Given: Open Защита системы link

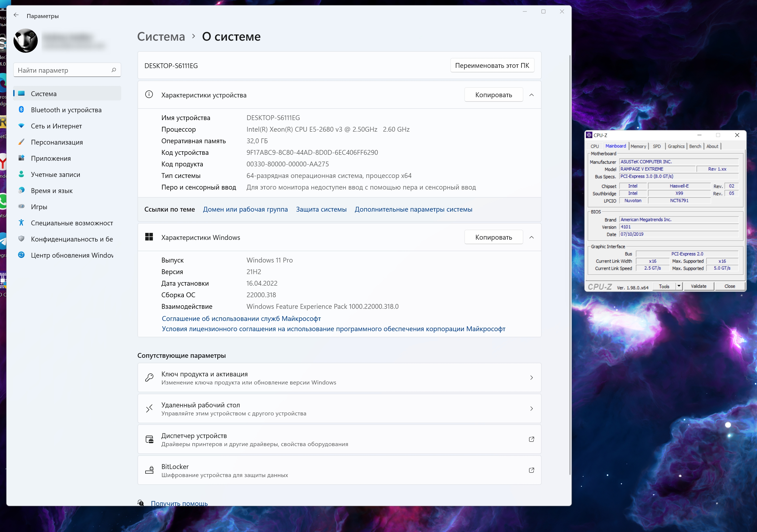Looking at the screenshot, I should point(321,209).
